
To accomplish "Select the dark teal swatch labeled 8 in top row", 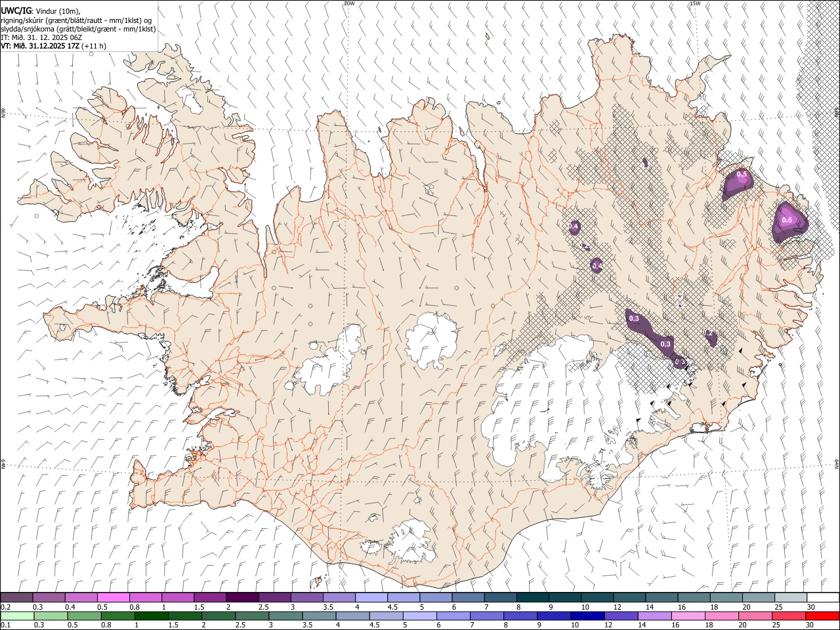I will (533, 598).
